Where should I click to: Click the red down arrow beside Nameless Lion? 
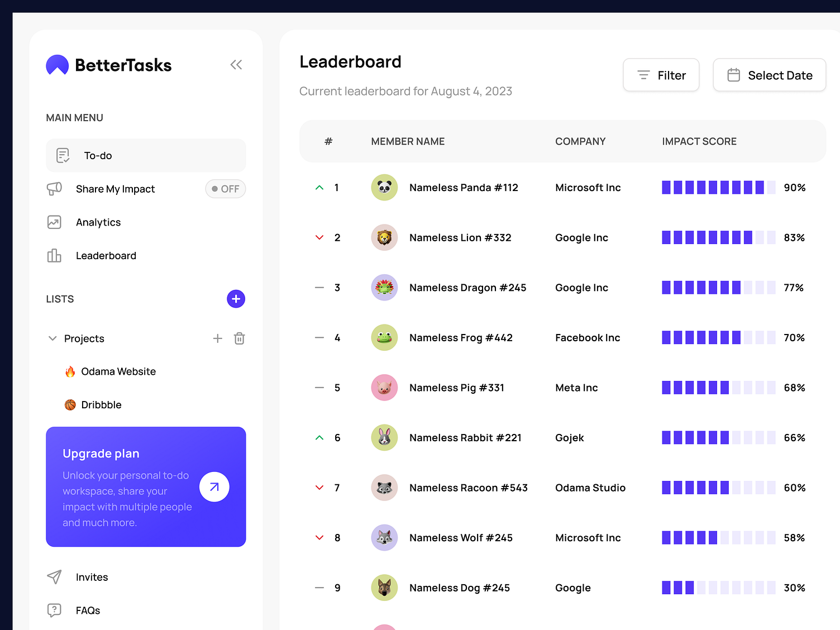coord(319,237)
